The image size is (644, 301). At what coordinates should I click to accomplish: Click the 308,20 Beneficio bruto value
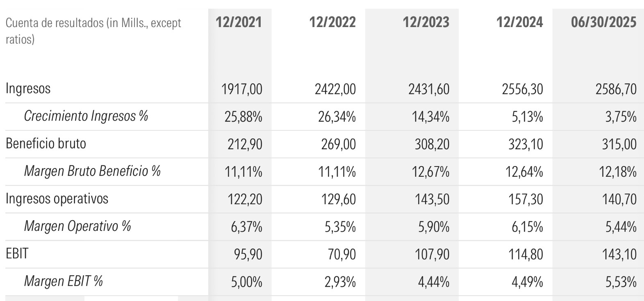click(432, 144)
